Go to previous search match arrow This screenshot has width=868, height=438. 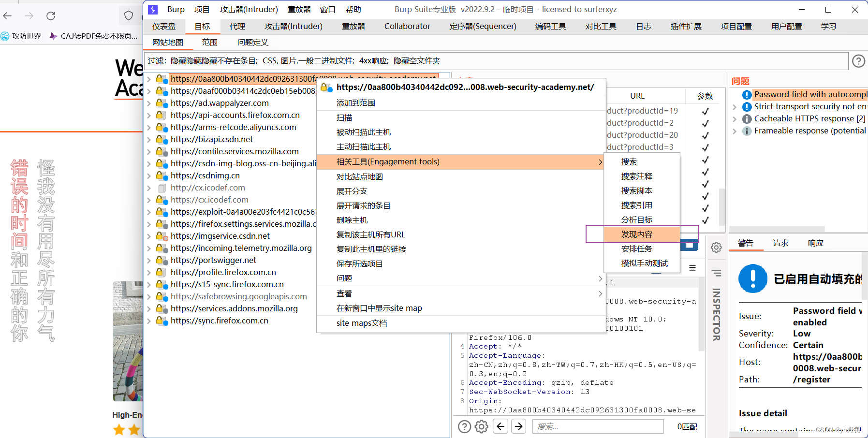pos(500,426)
